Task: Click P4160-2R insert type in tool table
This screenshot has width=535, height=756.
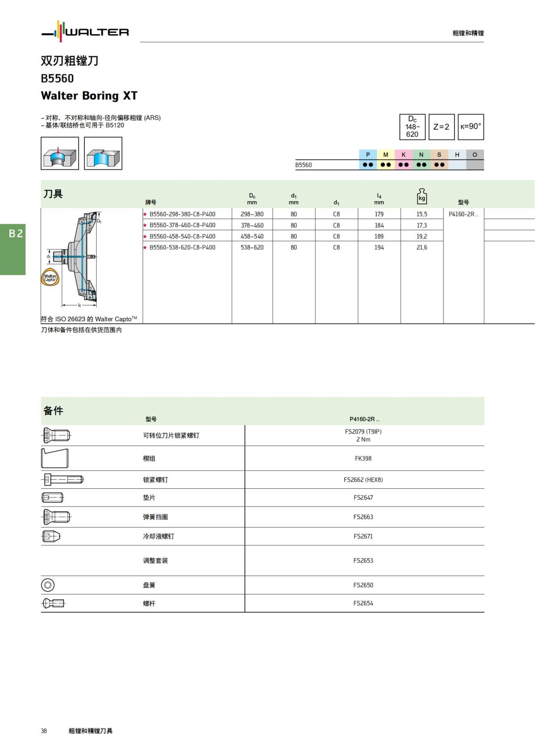Action: (x=464, y=214)
